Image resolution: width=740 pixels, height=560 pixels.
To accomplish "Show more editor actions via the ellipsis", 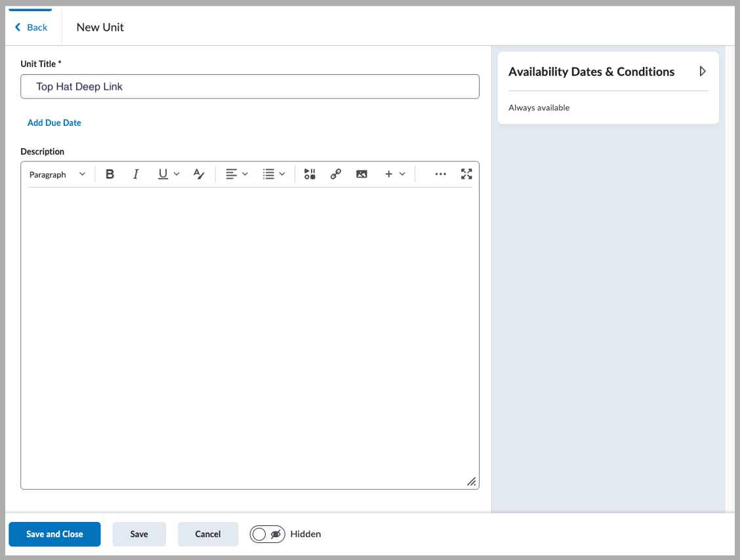I will [x=440, y=174].
